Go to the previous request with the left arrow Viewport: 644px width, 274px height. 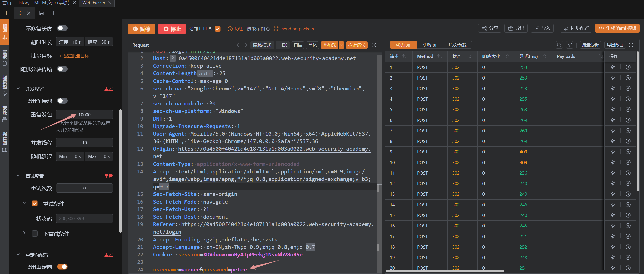click(x=238, y=45)
